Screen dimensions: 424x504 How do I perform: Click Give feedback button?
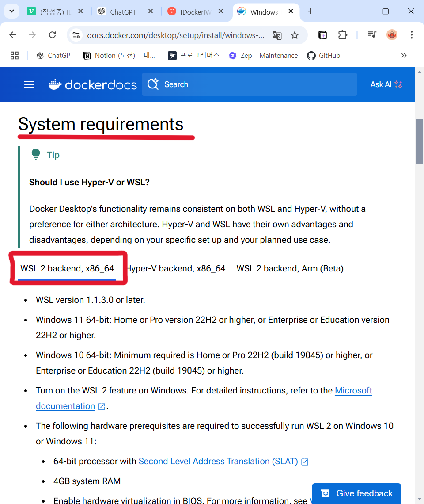[x=356, y=493]
